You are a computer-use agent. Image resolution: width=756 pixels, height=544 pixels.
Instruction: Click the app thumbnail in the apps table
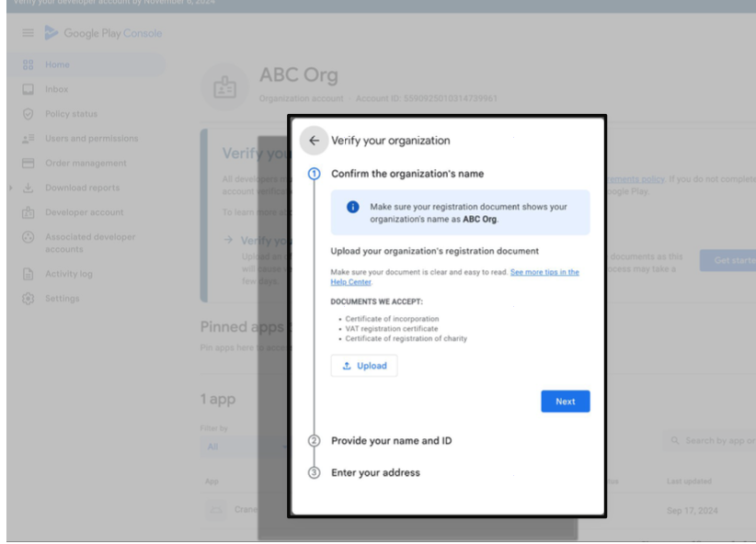[215, 510]
